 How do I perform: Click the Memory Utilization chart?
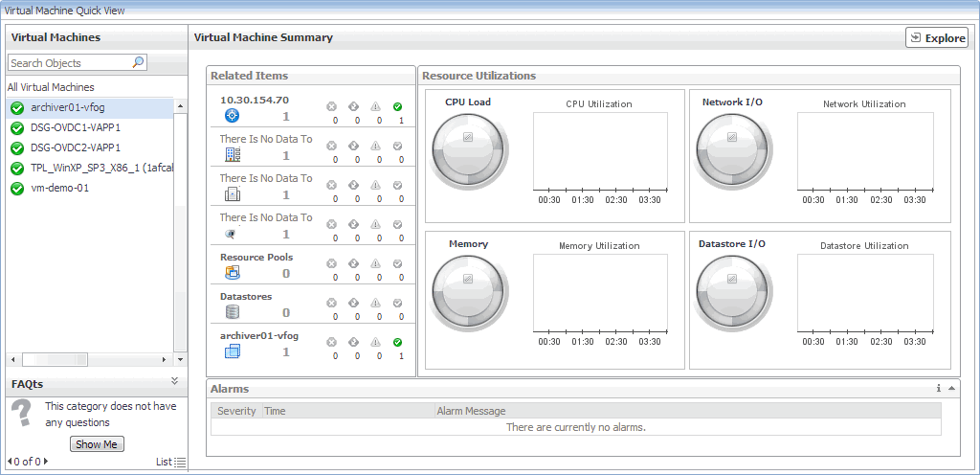601,293
